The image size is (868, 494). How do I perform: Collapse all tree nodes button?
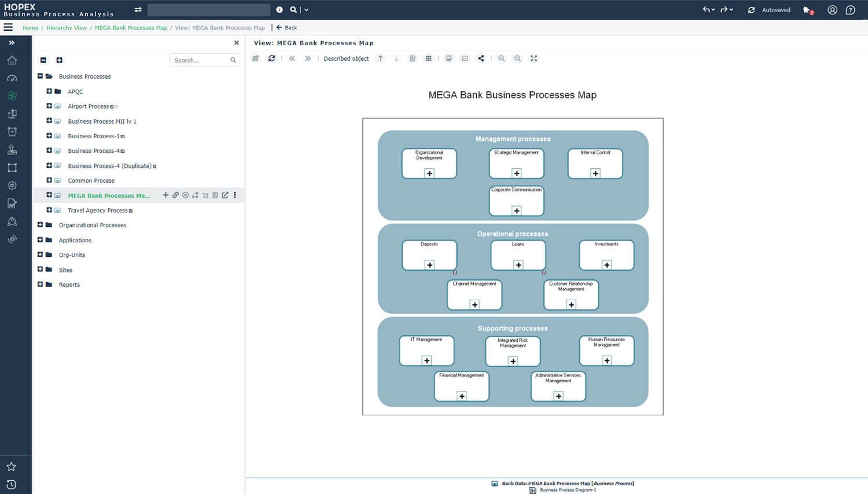coord(43,60)
